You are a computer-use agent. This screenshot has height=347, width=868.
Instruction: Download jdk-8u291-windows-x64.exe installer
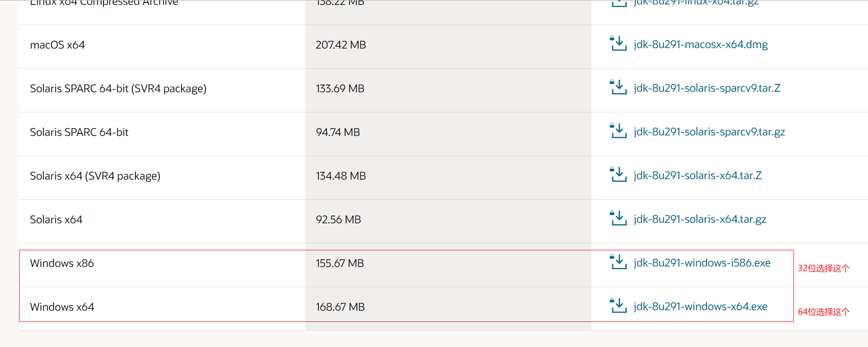tap(700, 307)
